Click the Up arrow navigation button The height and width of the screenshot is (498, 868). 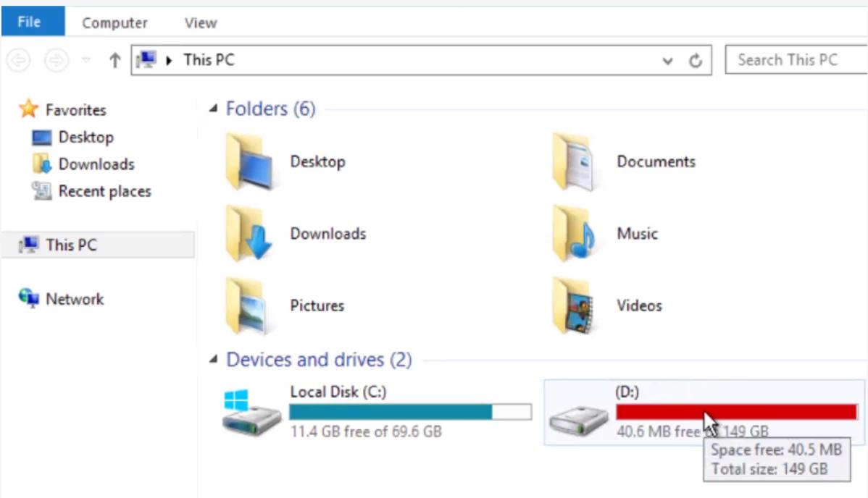tap(114, 60)
